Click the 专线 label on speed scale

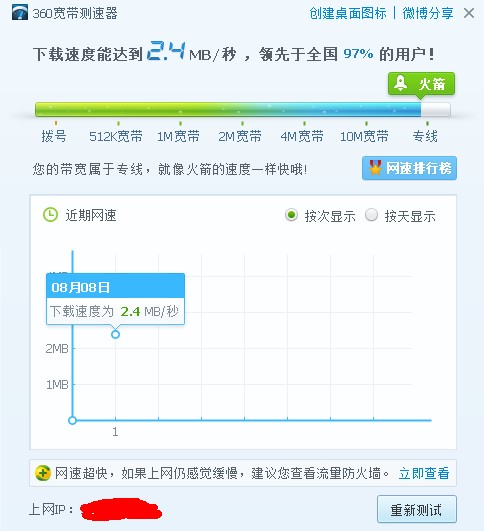425,136
